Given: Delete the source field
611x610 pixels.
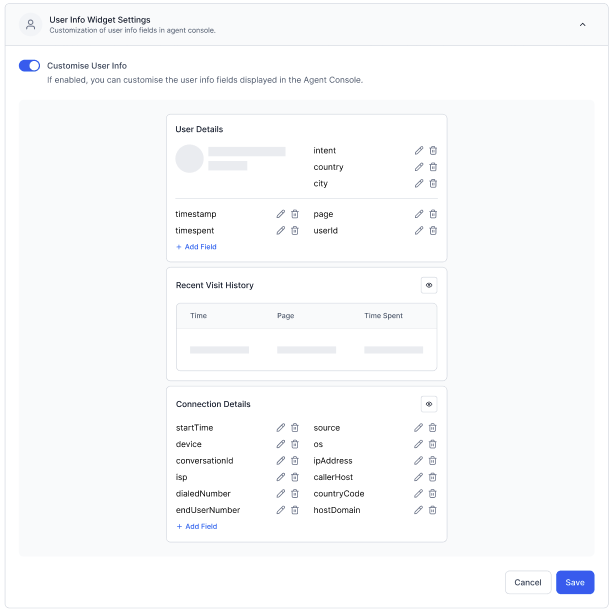Looking at the screenshot, I should [433, 428].
